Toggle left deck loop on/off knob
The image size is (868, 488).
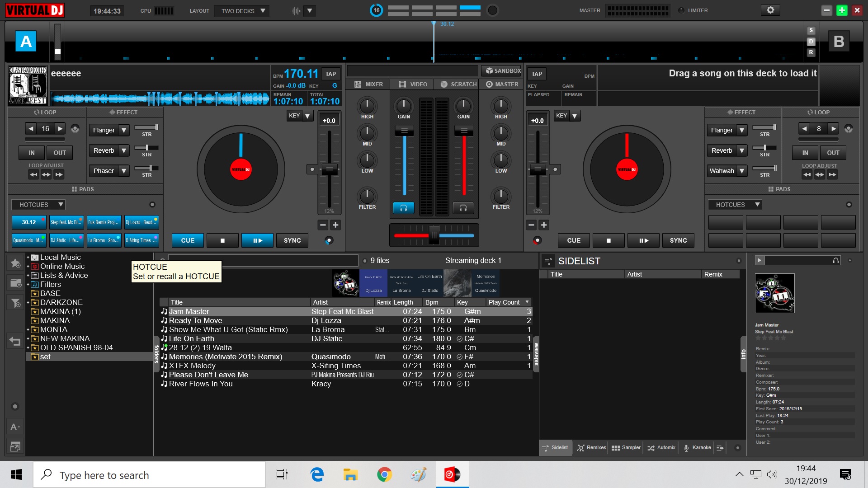coord(75,129)
